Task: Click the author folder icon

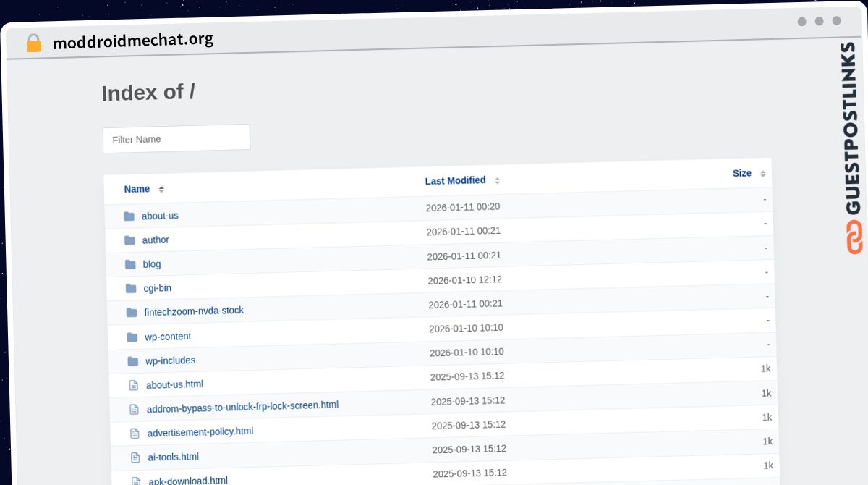Action: click(x=129, y=240)
